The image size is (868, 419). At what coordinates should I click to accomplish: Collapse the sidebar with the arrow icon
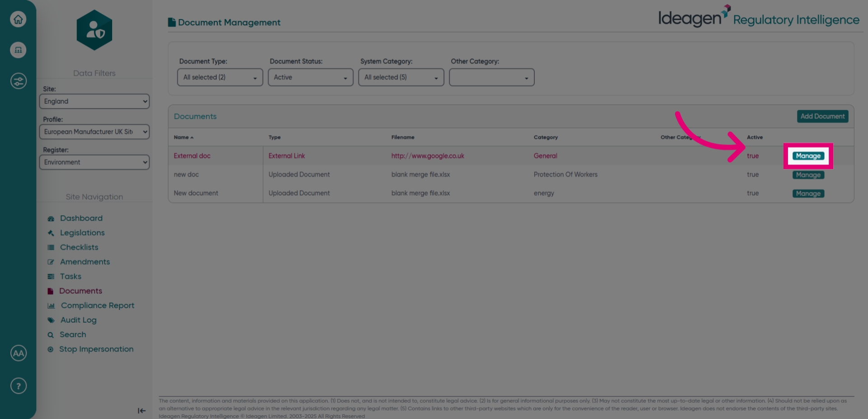(x=142, y=410)
